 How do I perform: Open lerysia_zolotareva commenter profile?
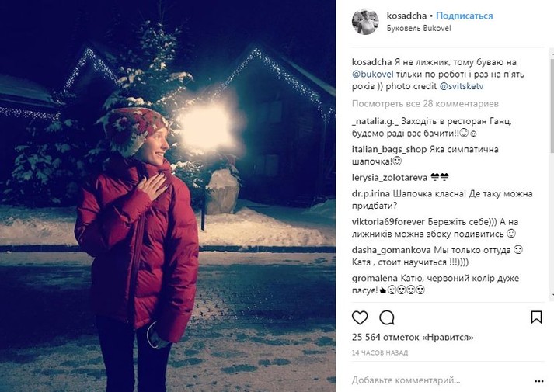390,178
